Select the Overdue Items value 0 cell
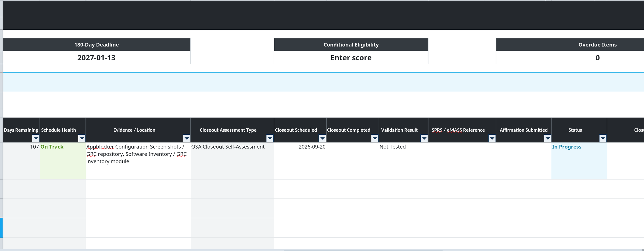The image size is (644, 251). point(570,58)
